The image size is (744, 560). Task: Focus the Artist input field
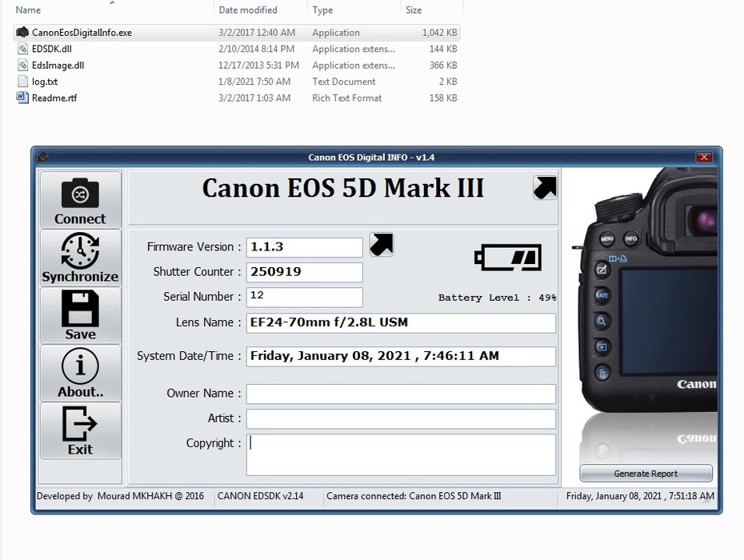tap(401, 419)
